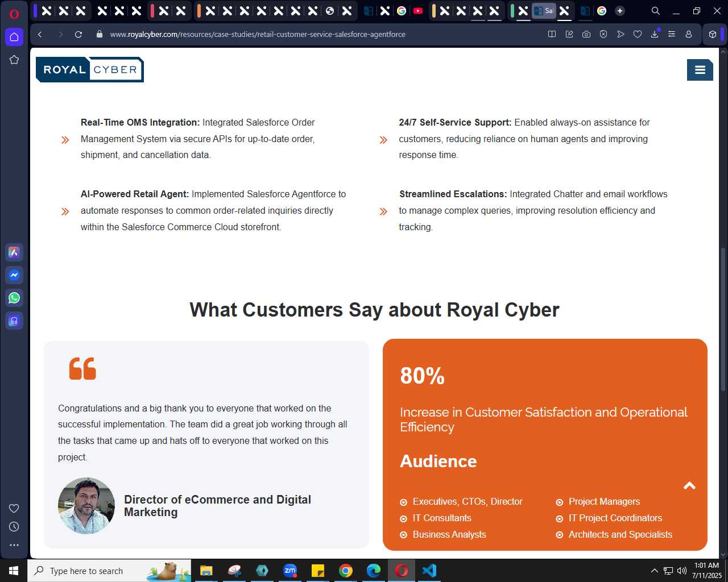Screen dimensions: 728x582
Task: Switch to the globe icon tab
Action: point(330,11)
